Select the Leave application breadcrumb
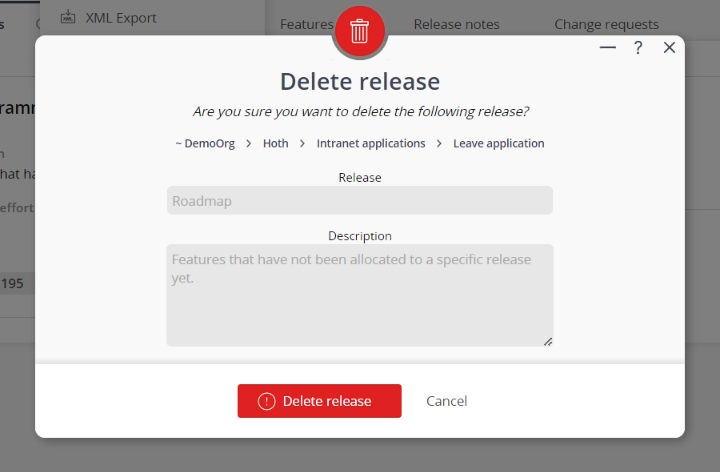The image size is (720, 472). coord(499,143)
